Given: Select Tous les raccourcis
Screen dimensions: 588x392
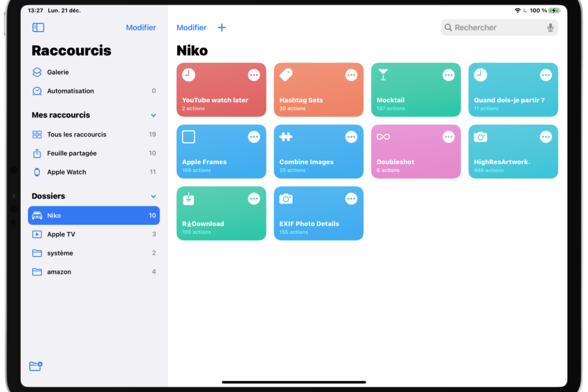Looking at the screenshot, I should (x=93, y=135).
